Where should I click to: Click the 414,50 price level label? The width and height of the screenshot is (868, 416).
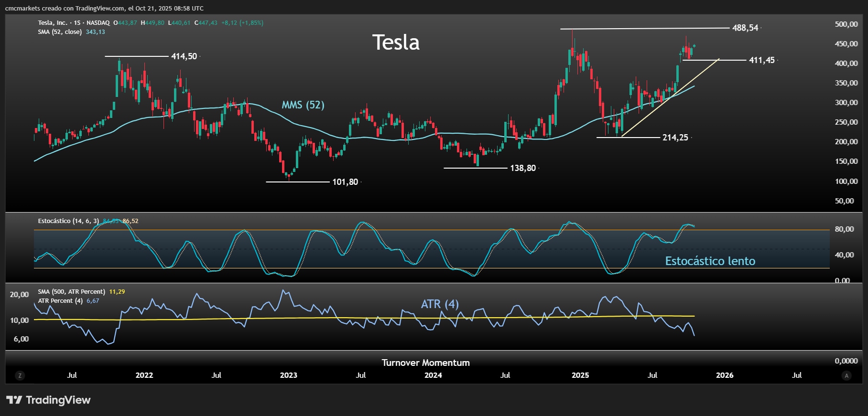tap(184, 56)
